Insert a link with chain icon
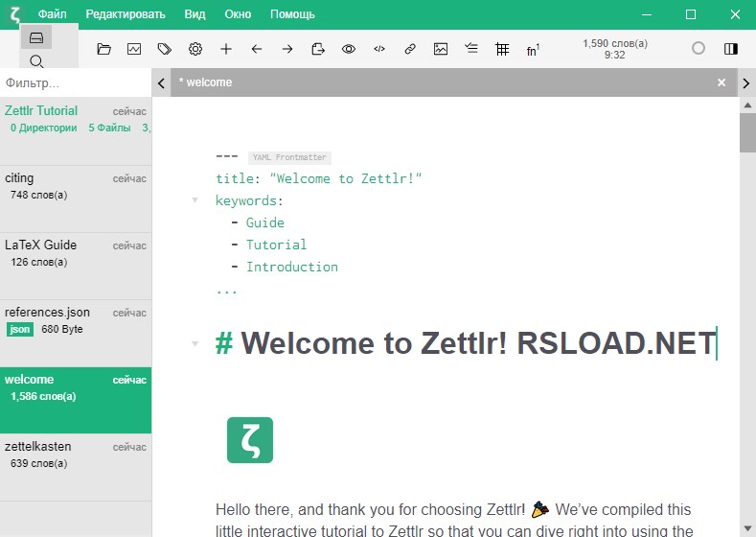 410,49
